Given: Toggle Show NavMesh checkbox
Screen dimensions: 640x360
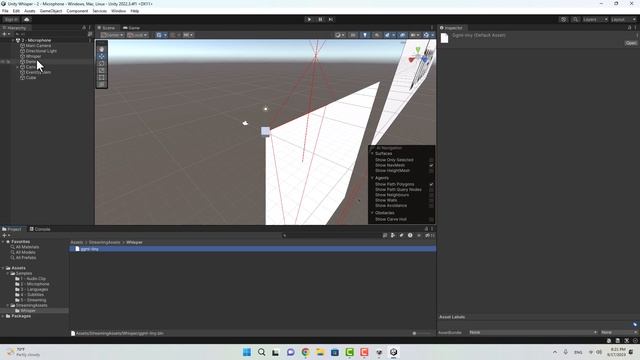Looking at the screenshot, I should 431,165.
